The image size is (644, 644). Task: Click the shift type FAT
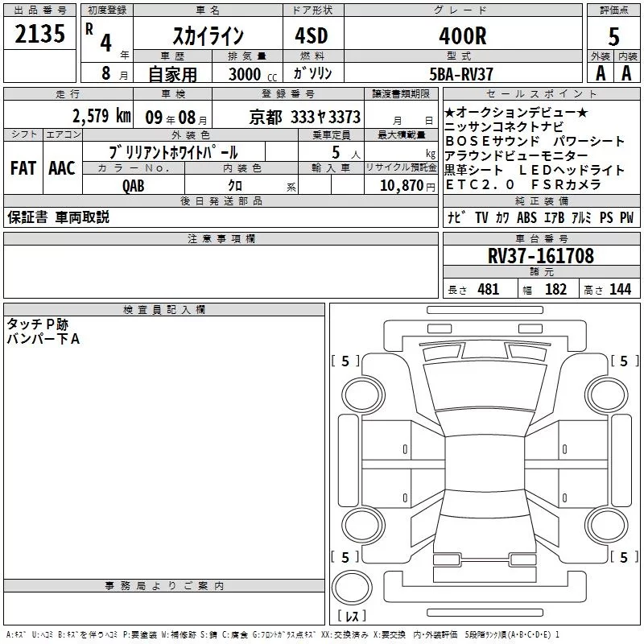coord(23,168)
